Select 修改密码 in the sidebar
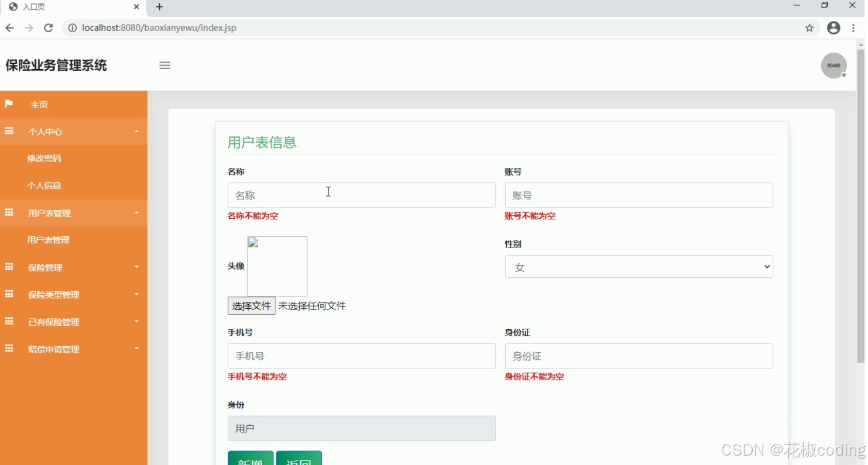 click(44, 158)
